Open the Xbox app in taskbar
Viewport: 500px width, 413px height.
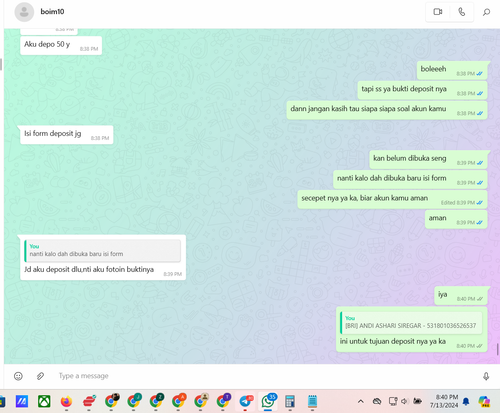pyautogui.click(x=44, y=401)
